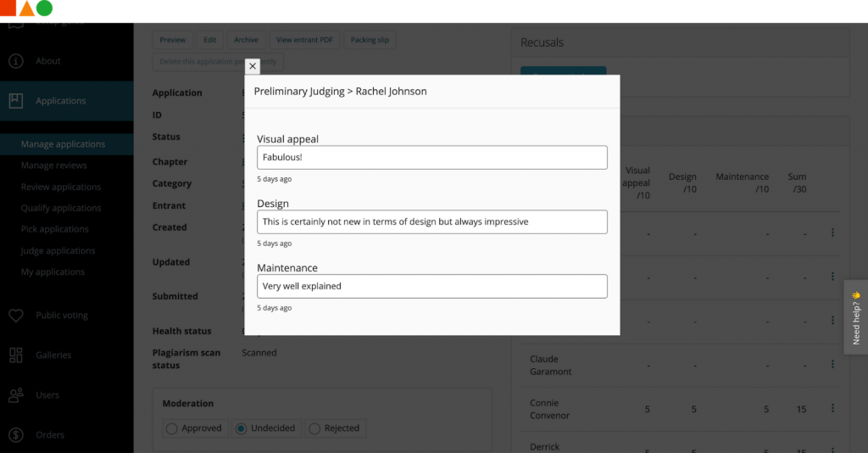Image resolution: width=868 pixels, height=453 pixels.
Task: Open actions menu for Connie Convenor row
Action: click(x=832, y=409)
